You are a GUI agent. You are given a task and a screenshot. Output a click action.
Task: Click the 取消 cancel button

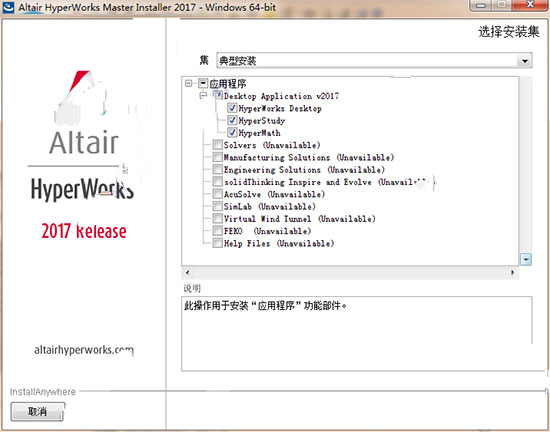[38, 411]
